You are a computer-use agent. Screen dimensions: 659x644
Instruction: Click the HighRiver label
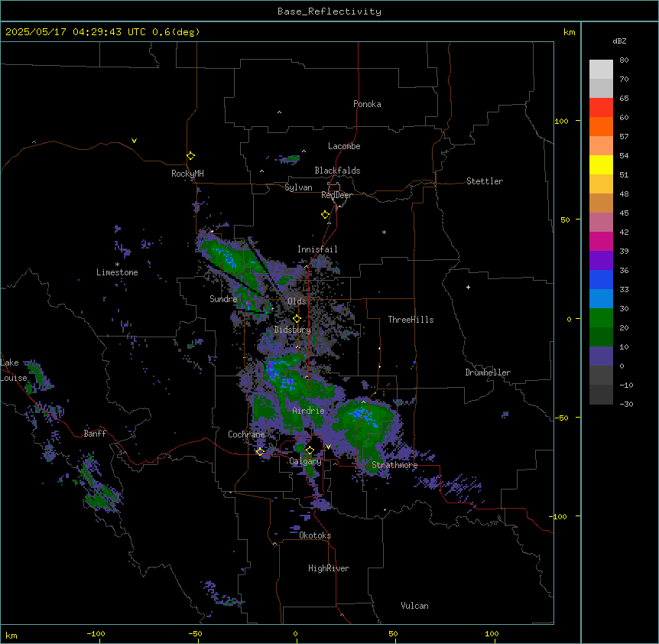pyautogui.click(x=329, y=568)
